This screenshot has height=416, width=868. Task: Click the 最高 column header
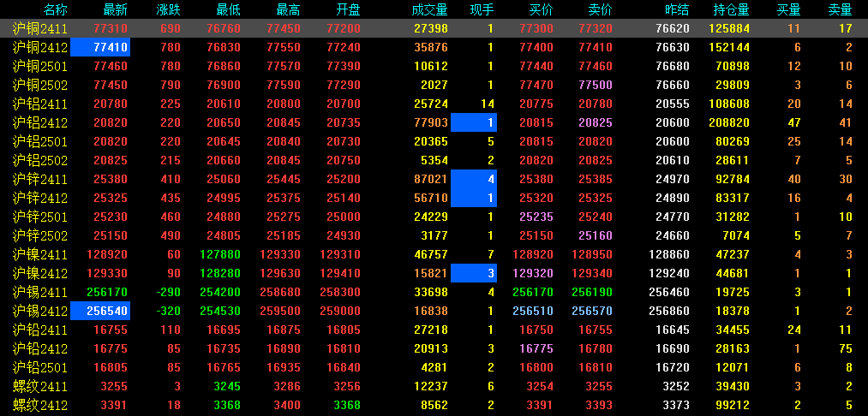288,9
